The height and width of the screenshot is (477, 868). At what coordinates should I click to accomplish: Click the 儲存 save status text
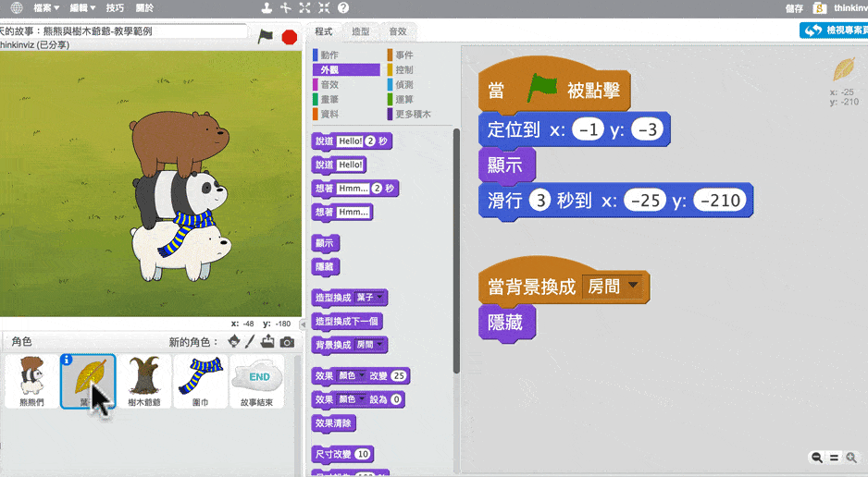[x=794, y=7]
